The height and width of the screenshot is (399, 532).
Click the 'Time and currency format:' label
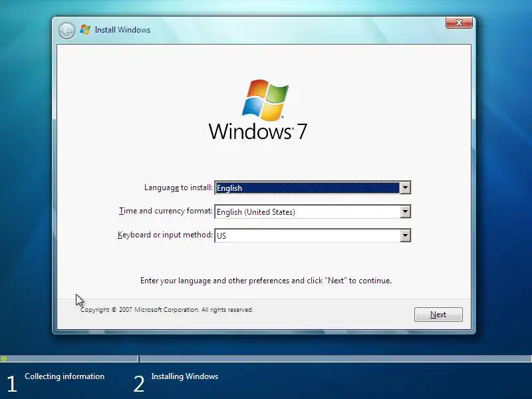click(166, 211)
